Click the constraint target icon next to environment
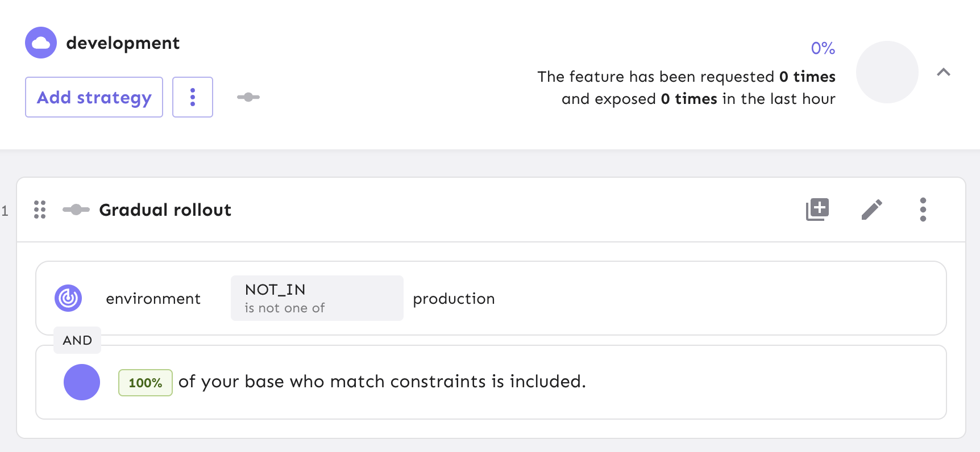The height and width of the screenshot is (452, 980). (x=68, y=298)
